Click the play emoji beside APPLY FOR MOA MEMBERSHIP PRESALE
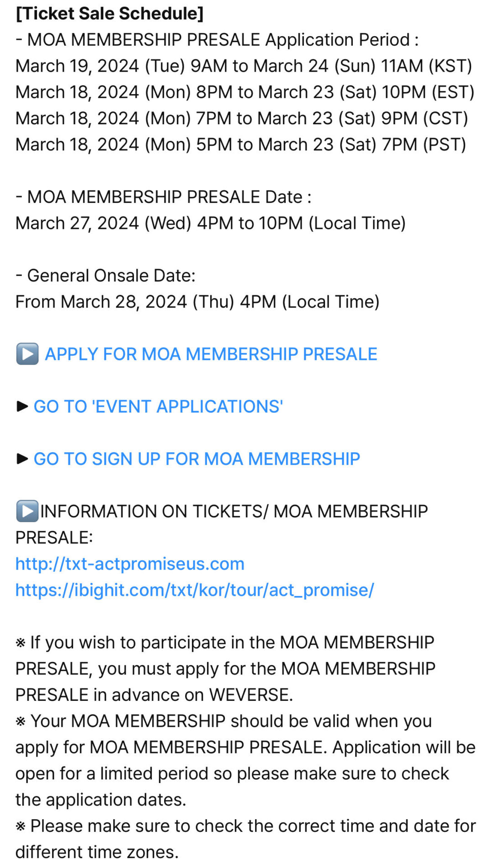This screenshot has height=868, width=484. pyautogui.click(x=27, y=354)
